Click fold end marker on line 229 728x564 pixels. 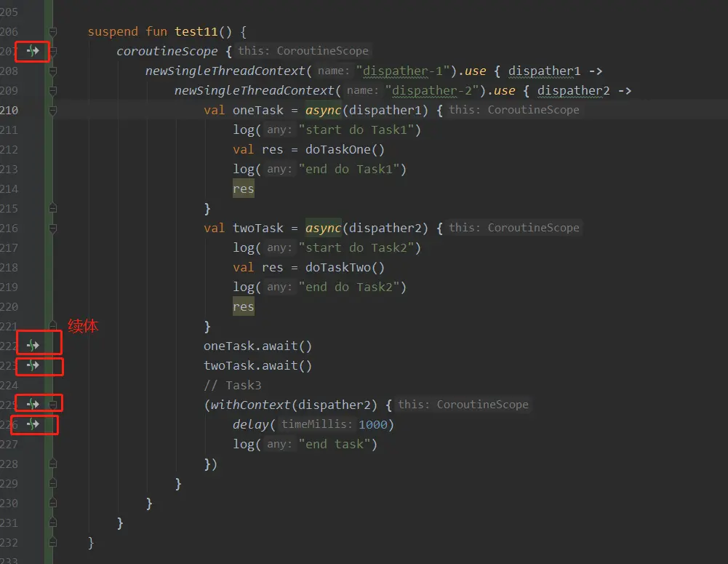[x=53, y=483]
